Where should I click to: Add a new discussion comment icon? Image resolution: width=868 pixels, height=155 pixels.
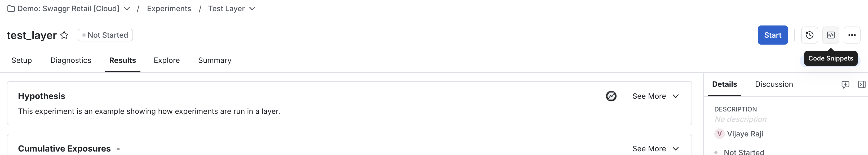(845, 84)
